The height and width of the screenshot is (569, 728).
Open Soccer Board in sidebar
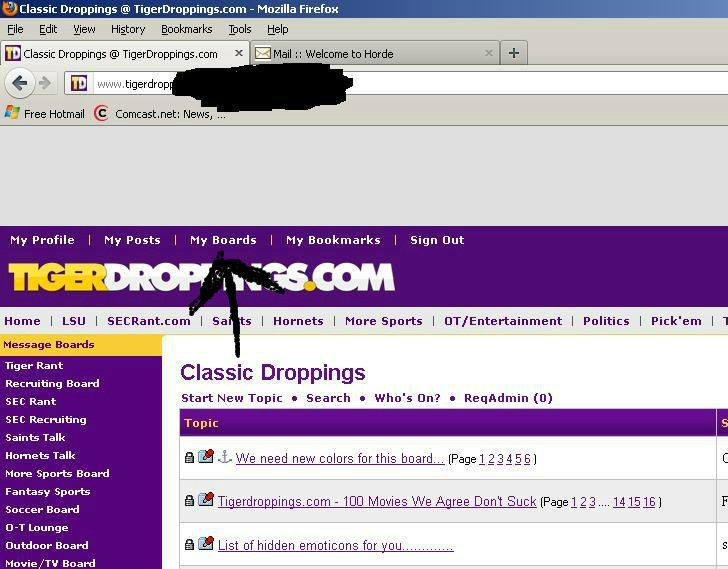(x=42, y=509)
